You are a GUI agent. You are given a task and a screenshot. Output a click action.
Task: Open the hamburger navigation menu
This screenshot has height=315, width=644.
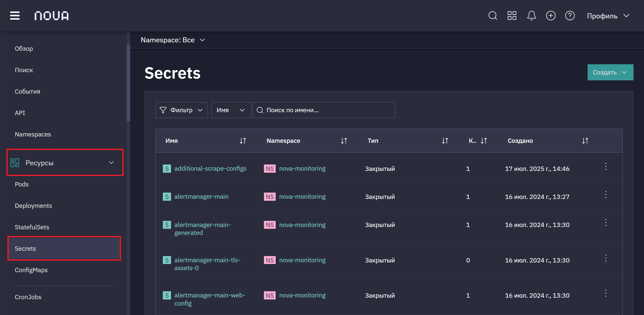pos(15,16)
